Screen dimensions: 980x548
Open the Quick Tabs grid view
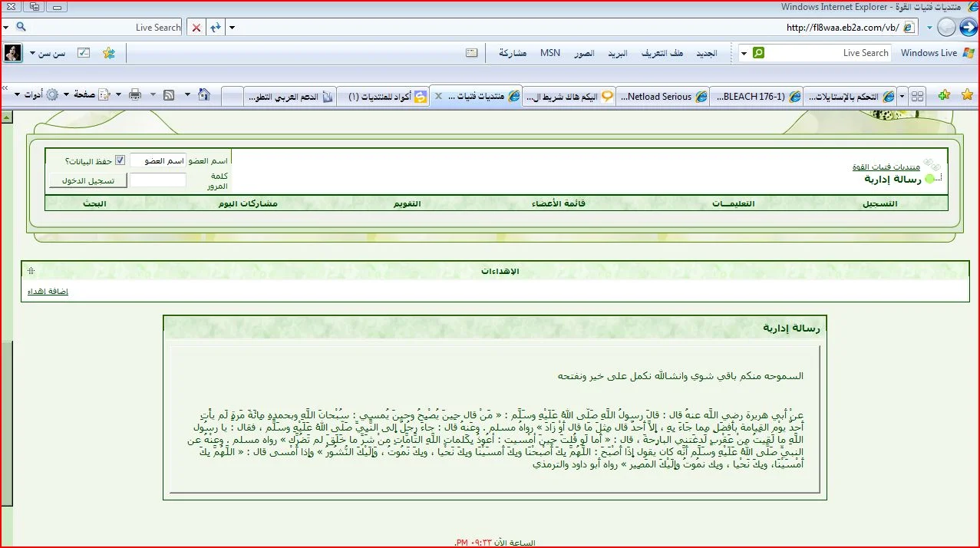pyautogui.click(x=918, y=96)
